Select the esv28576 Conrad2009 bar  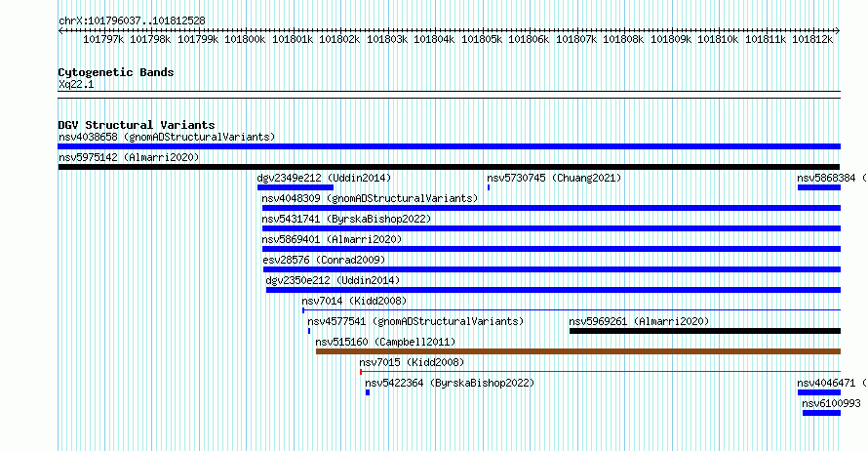click(x=552, y=269)
